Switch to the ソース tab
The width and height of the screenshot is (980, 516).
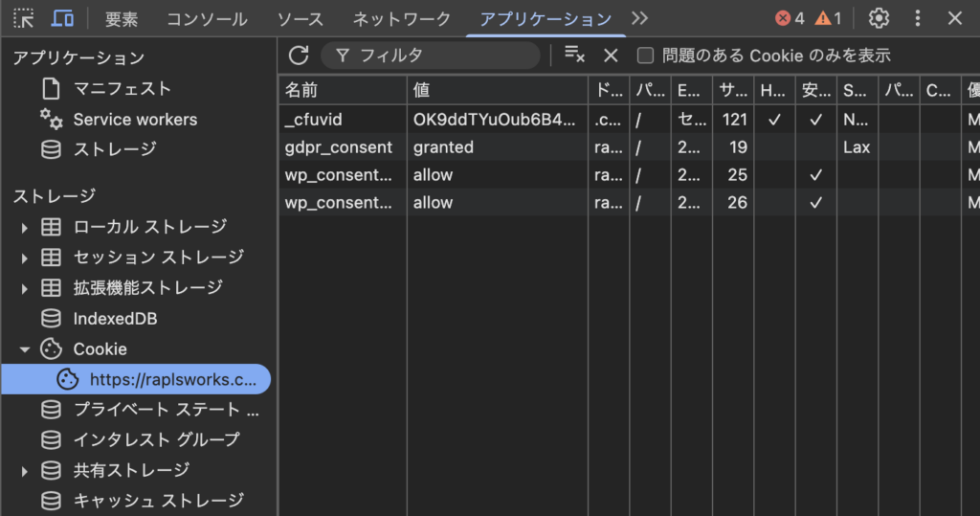(300, 19)
